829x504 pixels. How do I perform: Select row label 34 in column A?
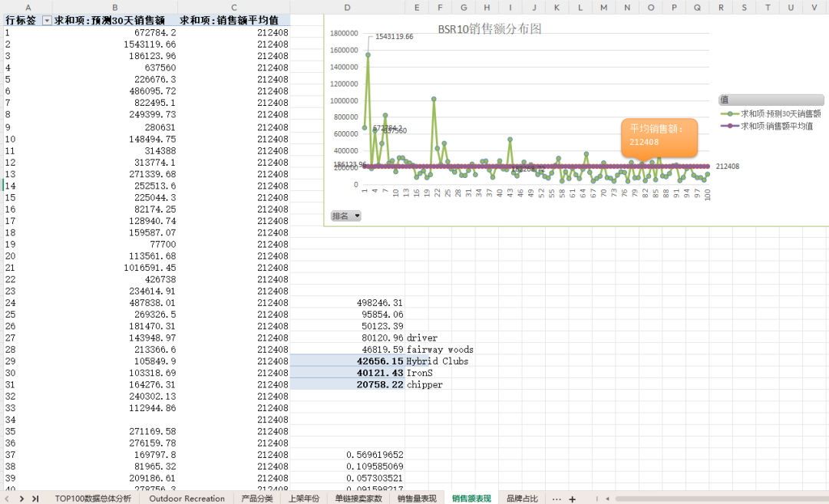pos(28,420)
